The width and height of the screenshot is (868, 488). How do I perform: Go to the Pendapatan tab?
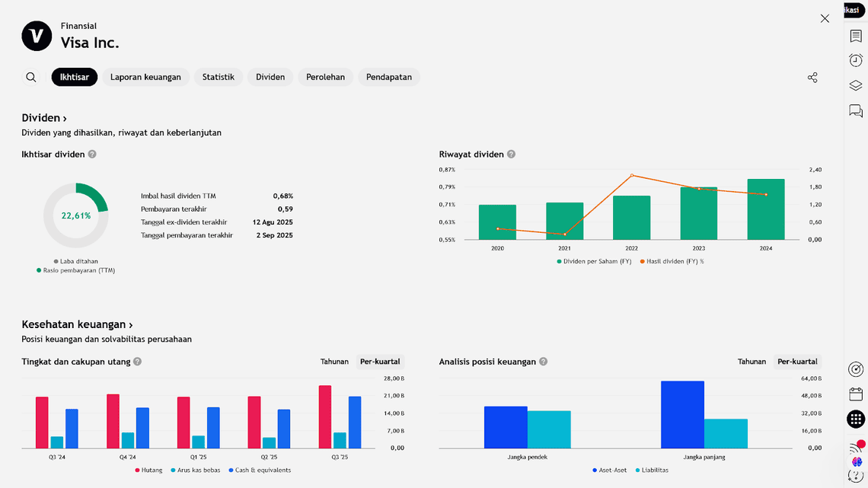[x=388, y=77]
